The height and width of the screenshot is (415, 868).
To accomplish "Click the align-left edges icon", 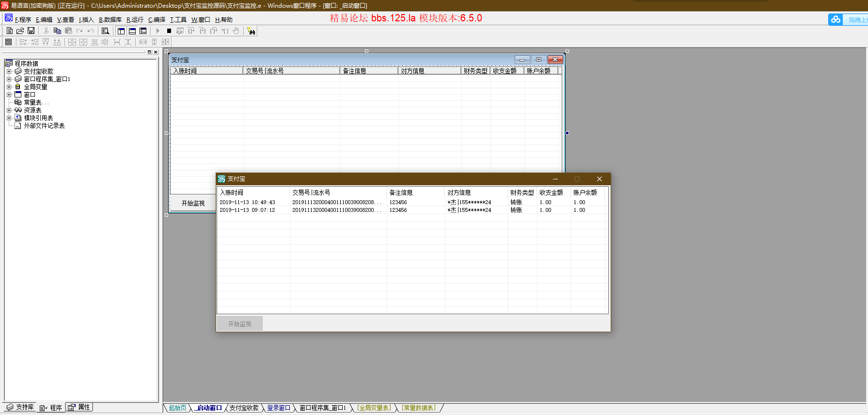I will (x=23, y=42).
